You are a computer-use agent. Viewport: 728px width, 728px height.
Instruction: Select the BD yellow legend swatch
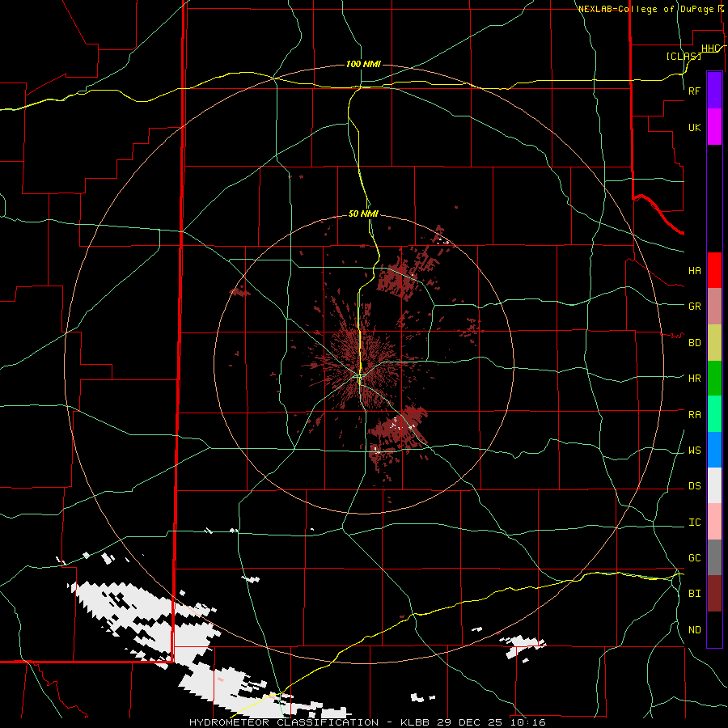click(x=714, y=343)
